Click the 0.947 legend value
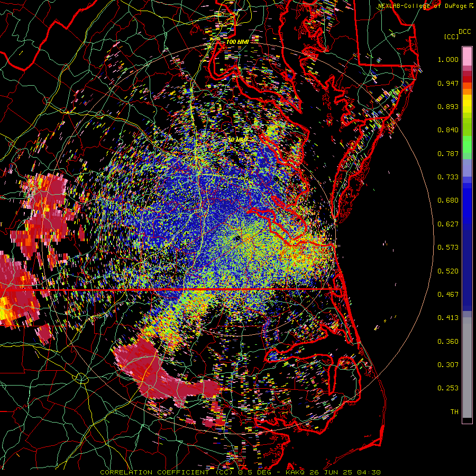The height and width of the screenshot is (476, 476). click(x=448, y=83)
